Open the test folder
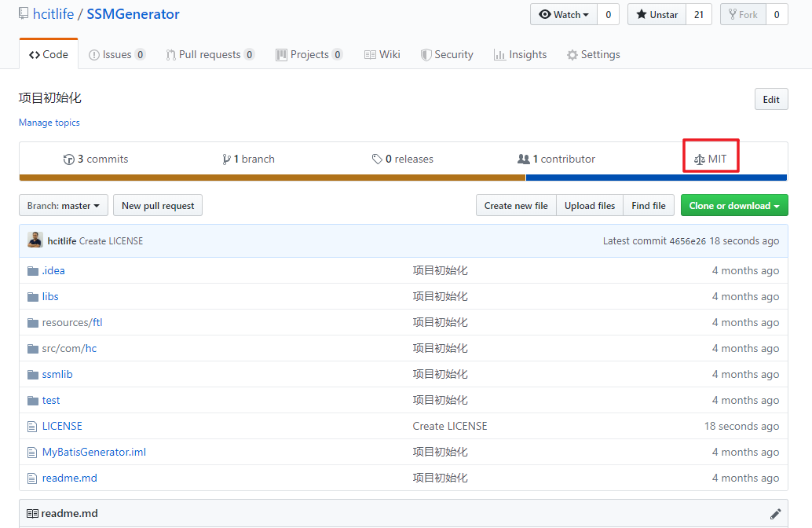This screenshot has height=528, width=812. coord(51,400)
